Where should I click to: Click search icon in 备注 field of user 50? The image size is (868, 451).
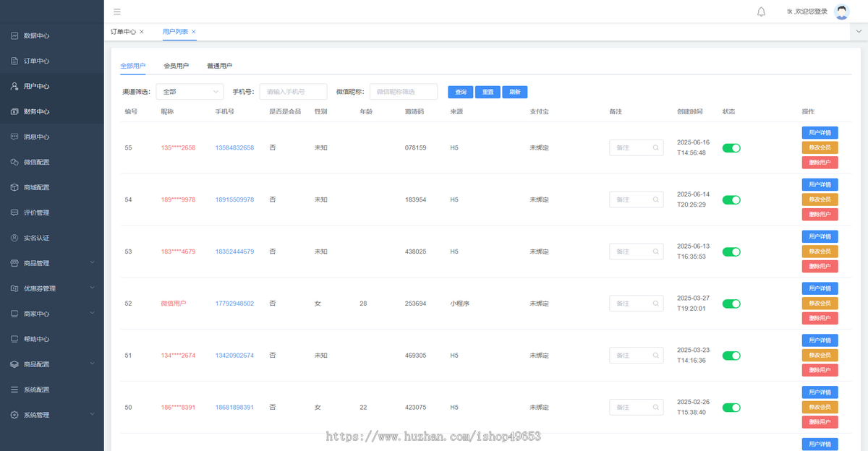pyautogui.click(x=656, y=408)
